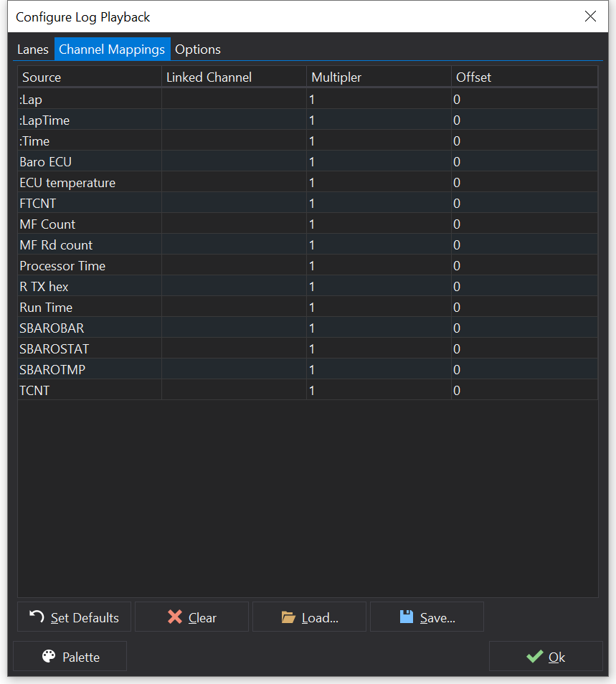Click the Set Defaults undo arrow icon
This screenshot has height=684, width=616.
point(37,617)
